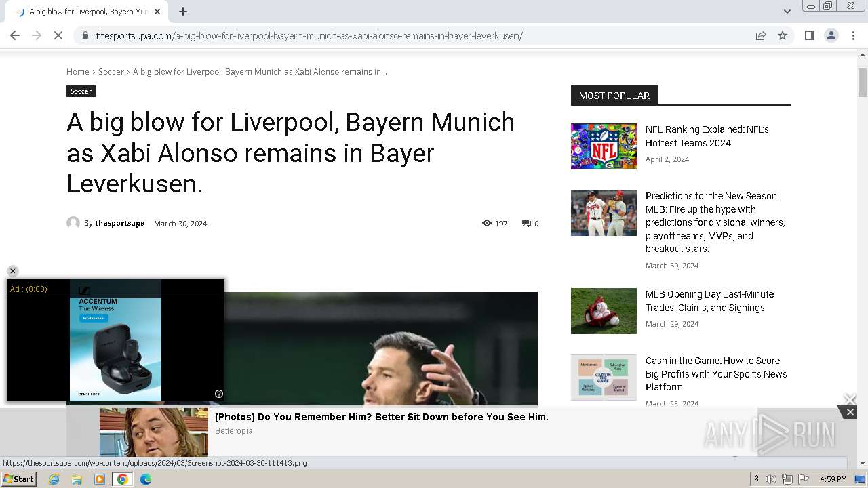Click the Betteropia ad photo
The image size is (868, 488).
(x=154, y=432)
